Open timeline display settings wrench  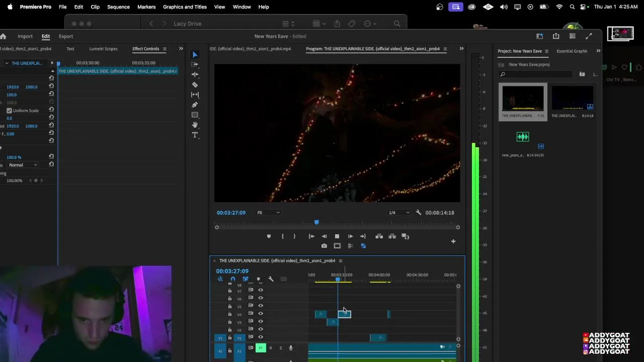[x=271, y=279]
